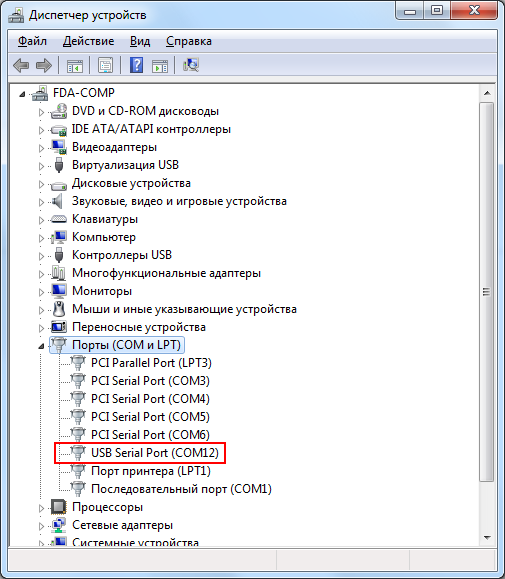Collapse the FDA-COMP root node
The width and height of the screenshot is (505, 579).
click(x=22, y=94)
